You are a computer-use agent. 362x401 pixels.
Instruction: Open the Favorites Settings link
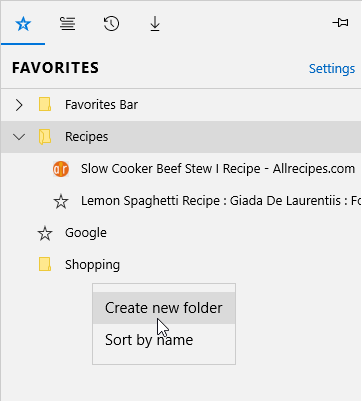pyautogui.click(x=332, y=69)
